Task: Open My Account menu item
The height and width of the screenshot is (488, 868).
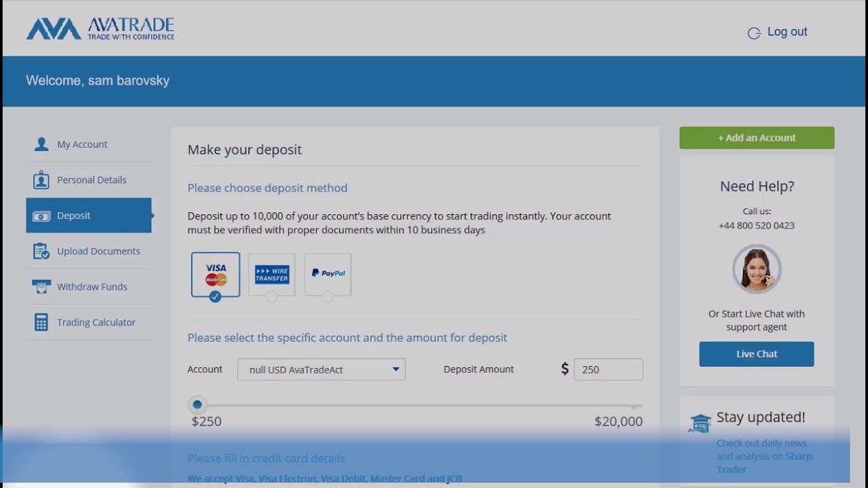Action: coord(89,144)
